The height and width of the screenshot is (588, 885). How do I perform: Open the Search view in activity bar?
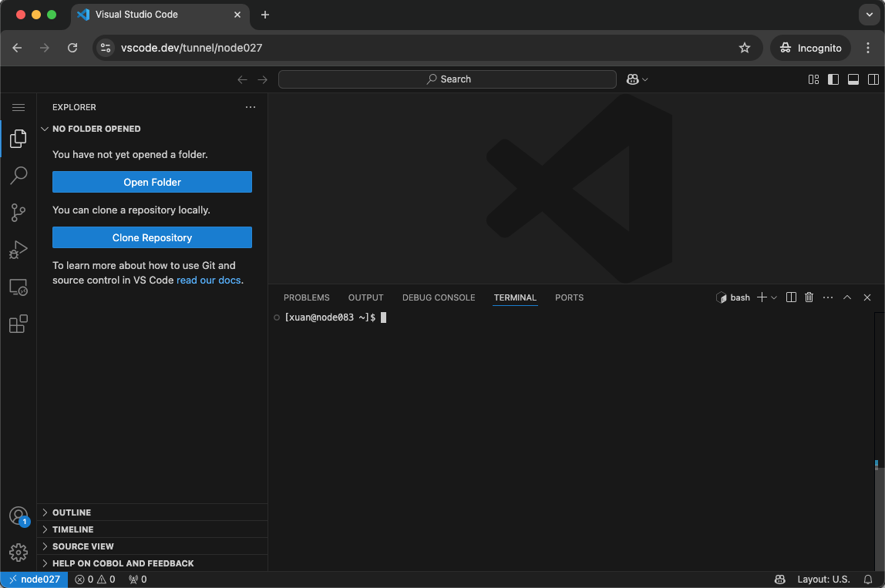tap(18, 176)
